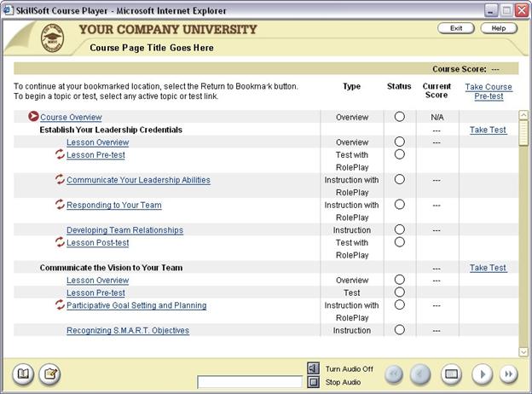Click the Type column header
The width and height of the screenshot is (532, 394).
[351, 86]
